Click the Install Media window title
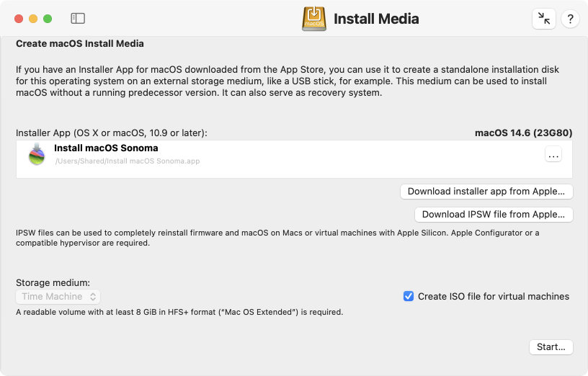588x376 pixels. tap(376, 19)
